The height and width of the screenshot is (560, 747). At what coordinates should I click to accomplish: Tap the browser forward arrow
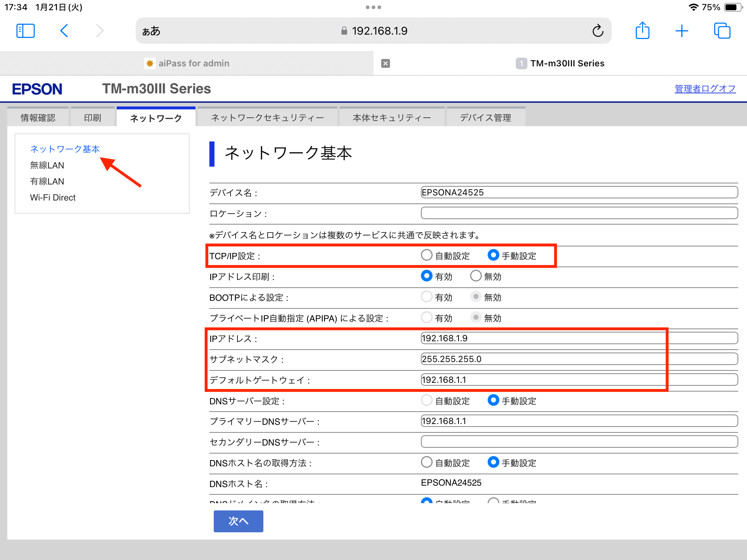100,31
